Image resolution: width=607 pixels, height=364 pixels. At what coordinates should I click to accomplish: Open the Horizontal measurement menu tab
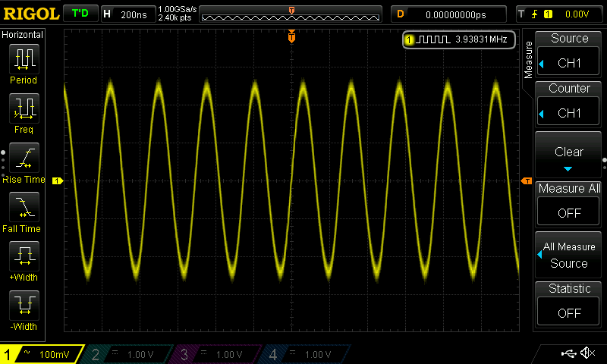pyautogui.click(x=23, y=35)
